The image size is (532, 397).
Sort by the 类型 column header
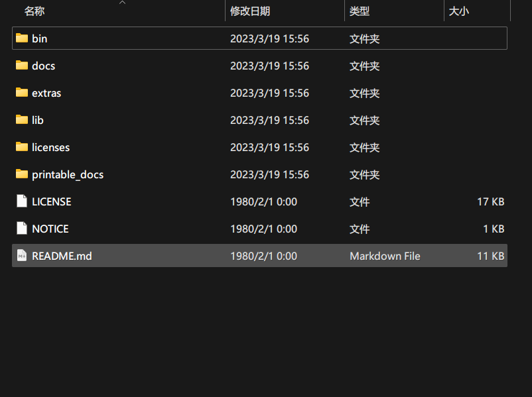tap(360, 11)
